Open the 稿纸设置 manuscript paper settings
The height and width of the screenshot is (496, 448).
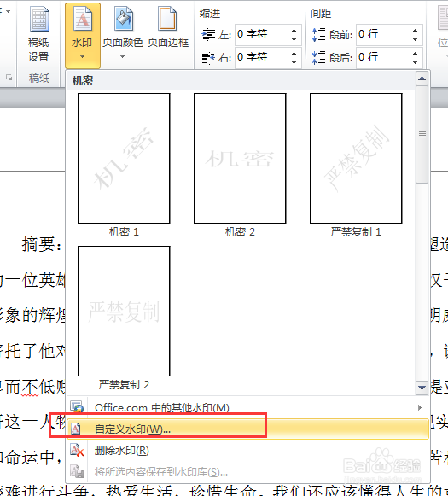pos(38,35)
